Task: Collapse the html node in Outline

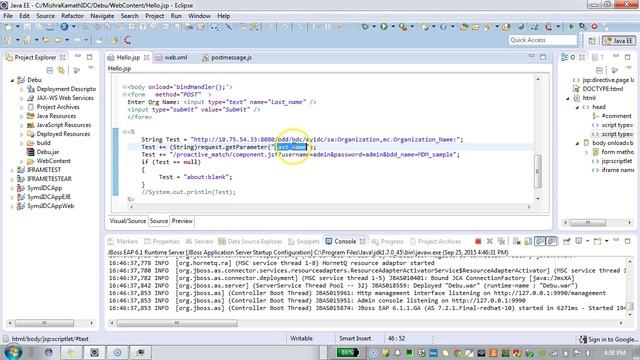Action: (x=568, y=98)
